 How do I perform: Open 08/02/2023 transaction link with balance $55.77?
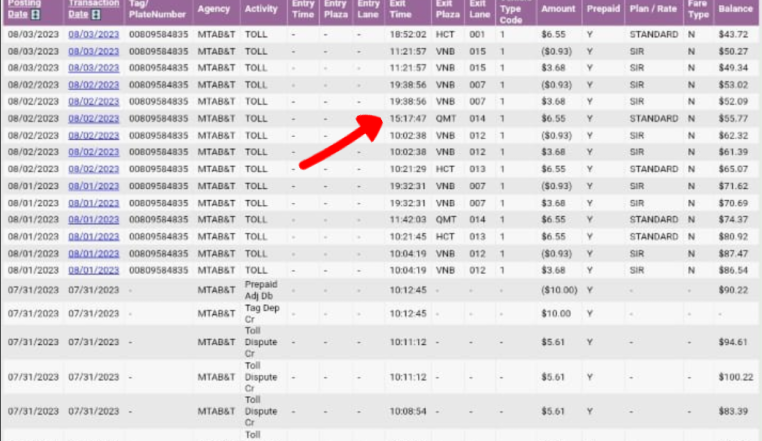(x=93, y=119)
